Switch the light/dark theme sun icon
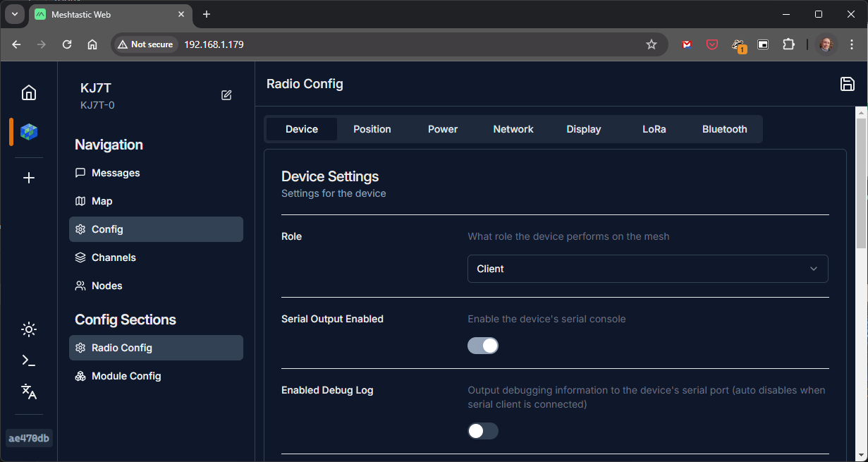This screenshot has height=462, width=868. (29, 329)
